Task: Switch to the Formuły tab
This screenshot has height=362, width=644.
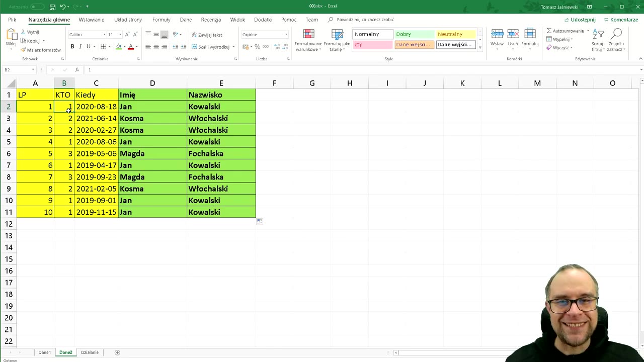Action: (162, 20)
